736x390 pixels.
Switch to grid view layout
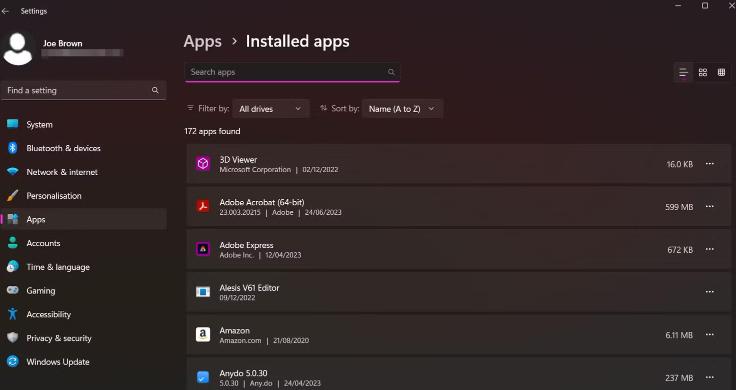703,72
